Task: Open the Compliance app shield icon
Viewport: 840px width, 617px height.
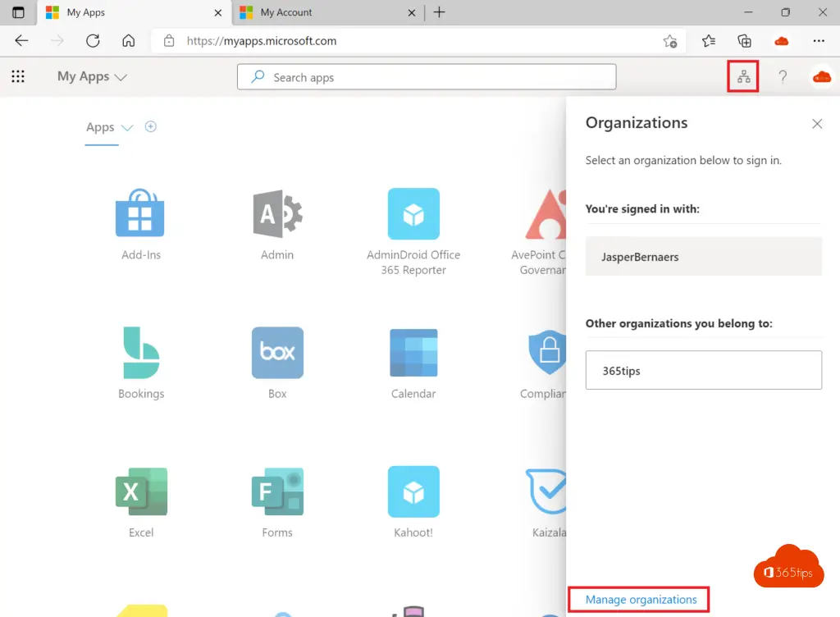Action: click(x=546, y=353)
